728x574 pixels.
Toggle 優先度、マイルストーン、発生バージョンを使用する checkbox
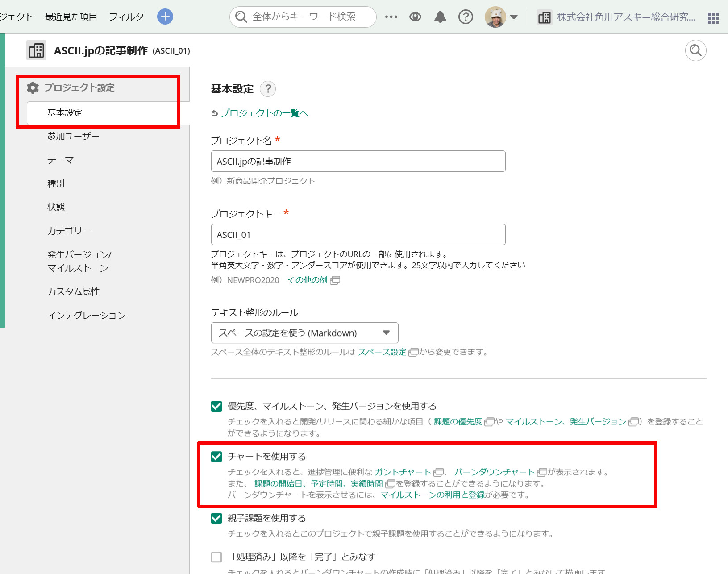[x=216, y=406]
